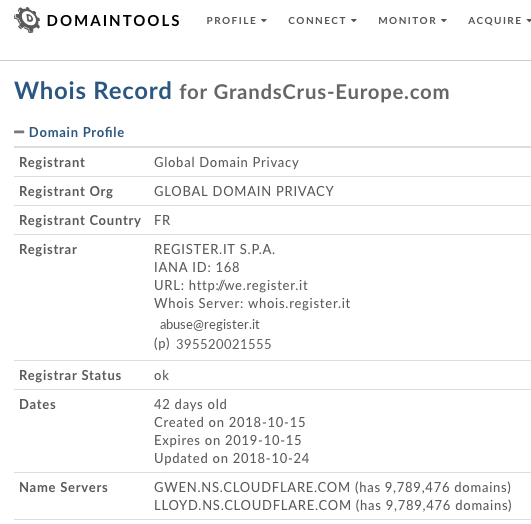The image size is (531, 524).
Task: Open the MONITOR dropdown menu
Action: [412, 21]
